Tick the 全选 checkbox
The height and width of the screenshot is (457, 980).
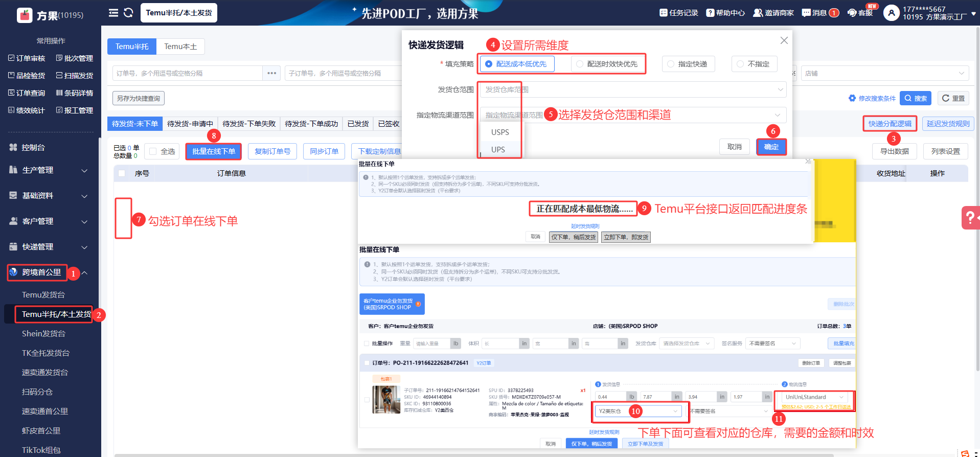[153, 151]
